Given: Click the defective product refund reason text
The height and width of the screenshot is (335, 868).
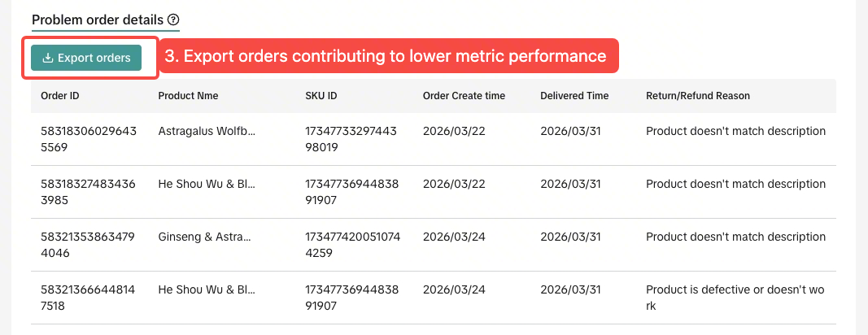Looking at the screenshot, I should [x=735, y=298].
